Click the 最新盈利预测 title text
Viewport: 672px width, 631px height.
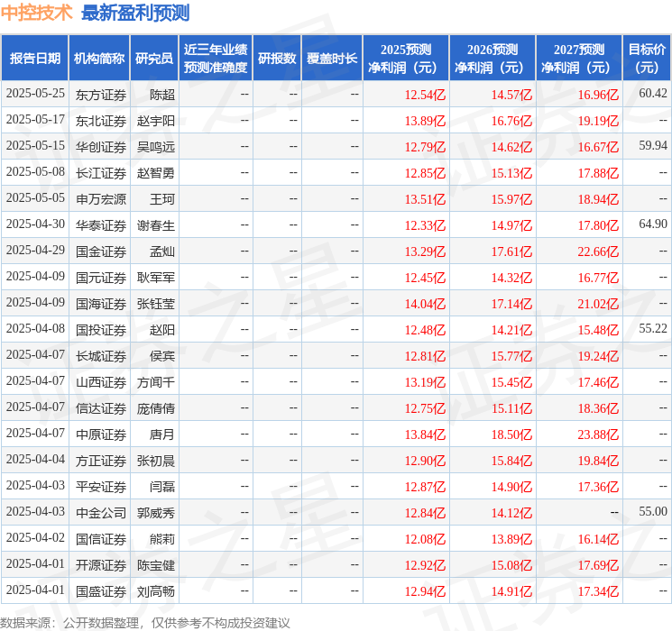point(135,13)
